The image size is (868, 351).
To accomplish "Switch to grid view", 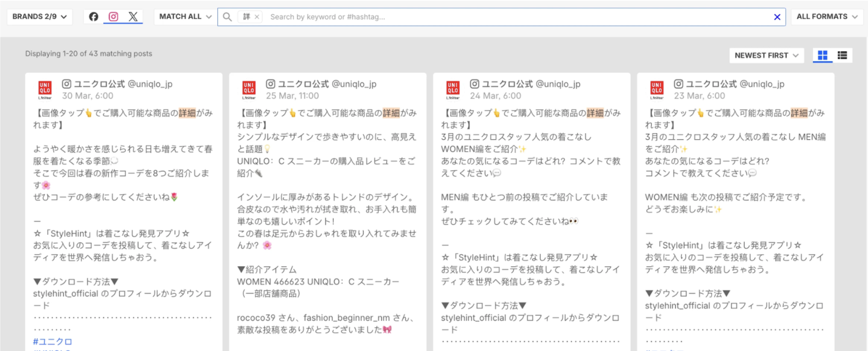I will point(823,55).
